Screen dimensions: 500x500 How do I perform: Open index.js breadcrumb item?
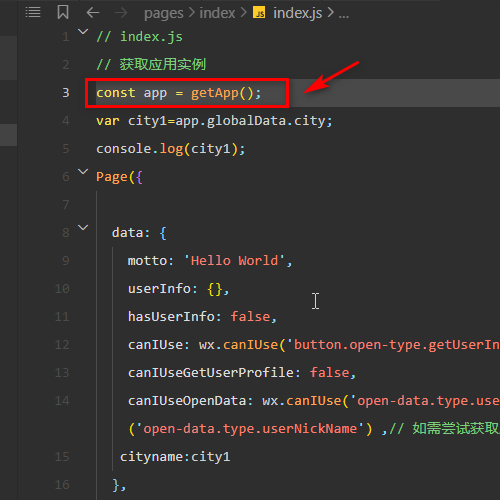298,13
